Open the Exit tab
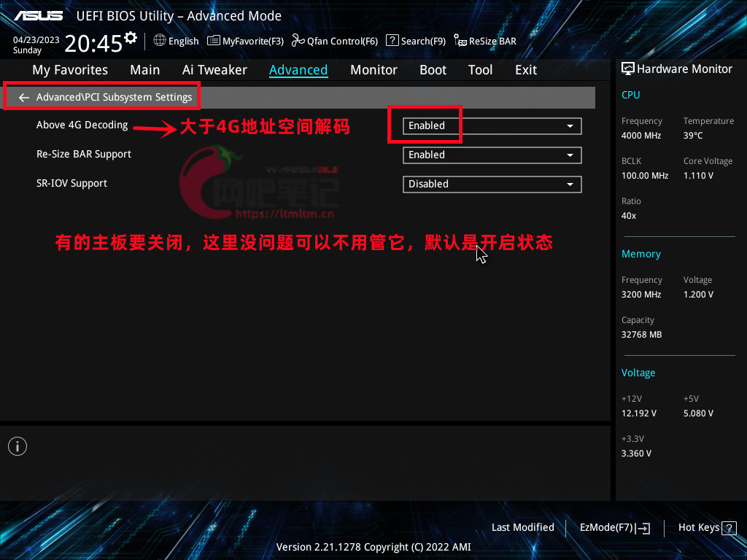 [526, 70]
